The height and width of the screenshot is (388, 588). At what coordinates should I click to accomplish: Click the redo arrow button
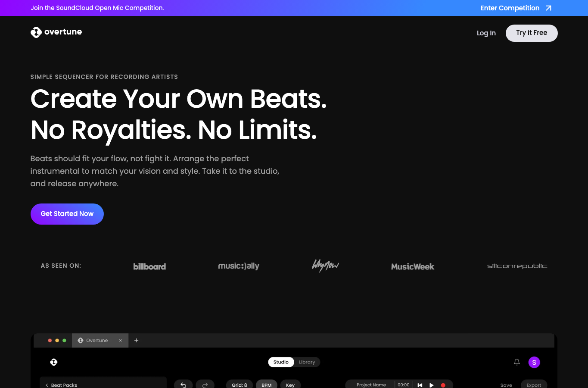point(205,385)
